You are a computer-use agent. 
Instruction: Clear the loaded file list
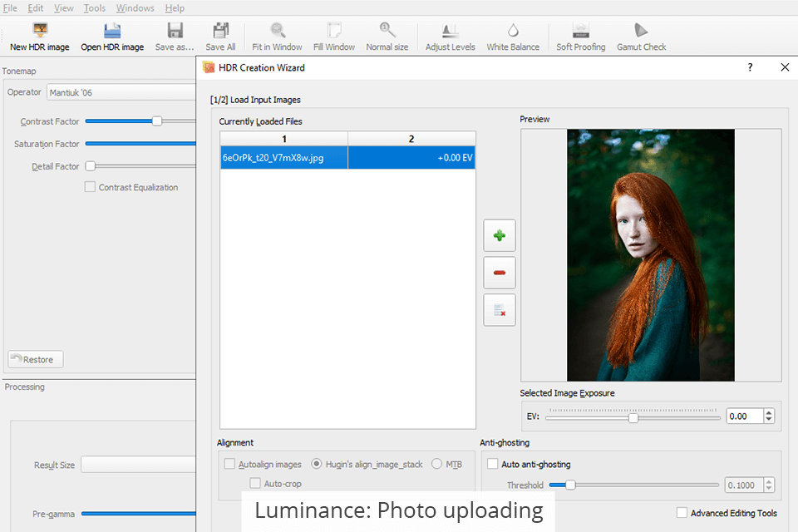(500, 309)
